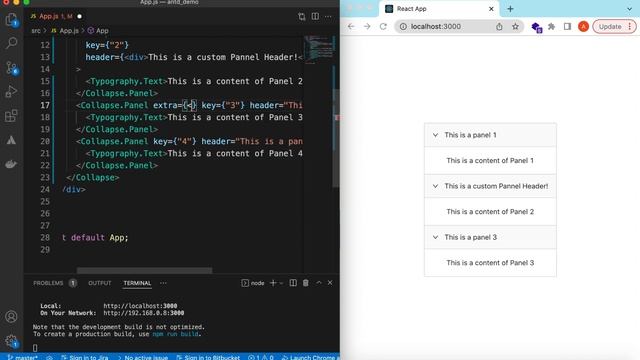The width and height of the screenshot is (640, 360).
Task: Open Run and Debug view
Action: tap(11, 91)
